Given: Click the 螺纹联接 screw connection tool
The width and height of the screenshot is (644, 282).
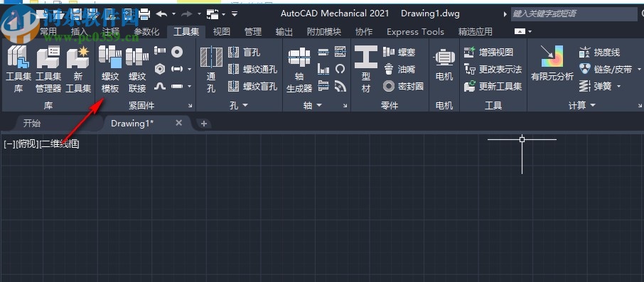Looking at the screenshot, I should click(137, 70).
